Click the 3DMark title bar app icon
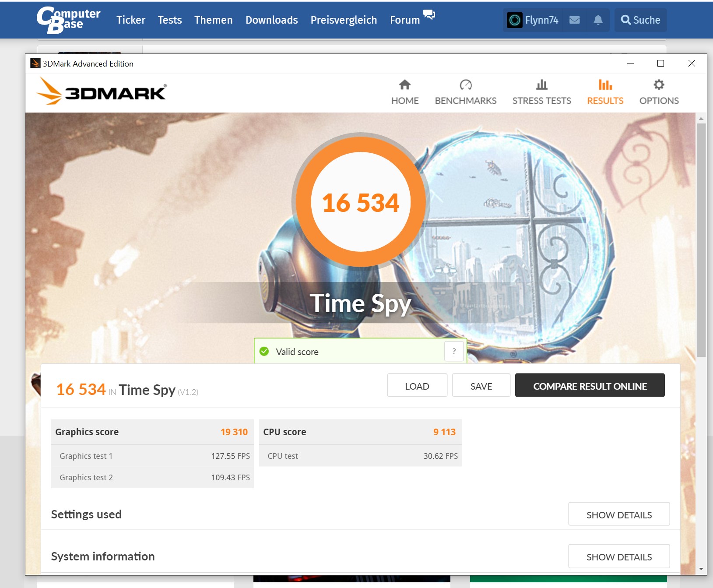713x588 pixels. click(x=35, y=63)
